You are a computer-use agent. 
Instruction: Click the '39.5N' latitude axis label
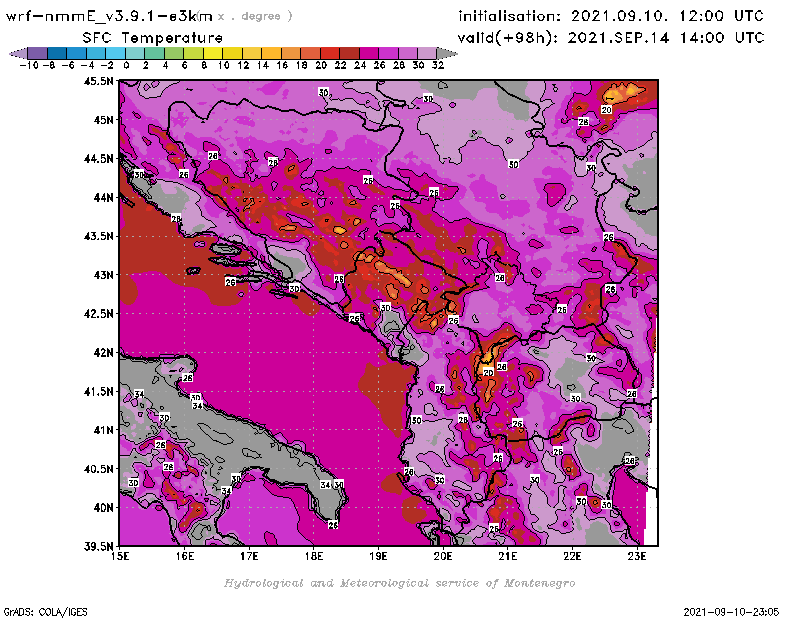98,547
